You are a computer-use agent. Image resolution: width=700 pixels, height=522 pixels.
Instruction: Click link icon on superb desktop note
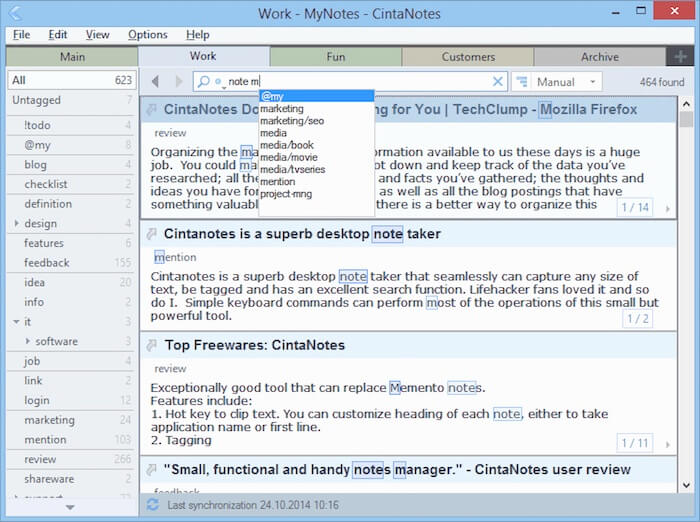[152, 234]
